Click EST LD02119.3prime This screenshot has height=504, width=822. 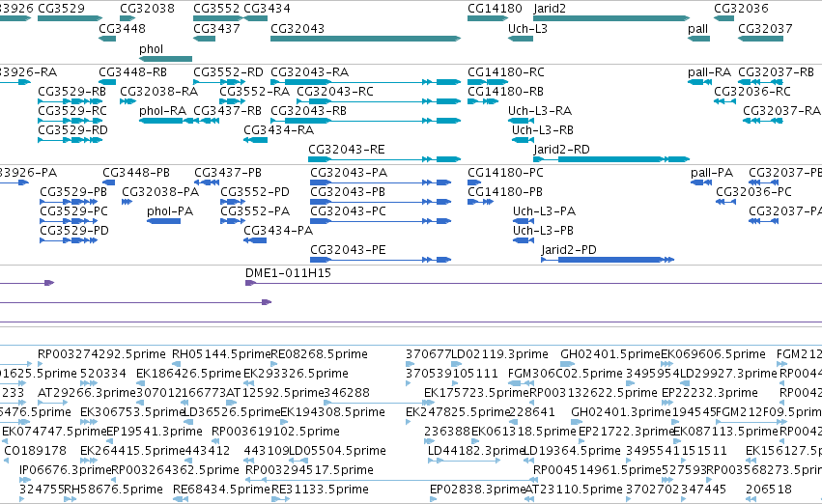click(499, 354)
